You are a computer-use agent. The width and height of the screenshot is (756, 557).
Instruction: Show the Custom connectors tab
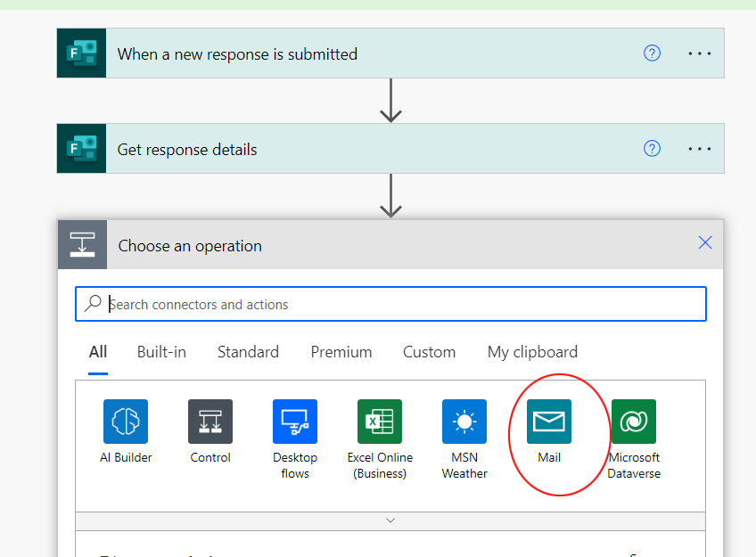[x=429, y=352]
